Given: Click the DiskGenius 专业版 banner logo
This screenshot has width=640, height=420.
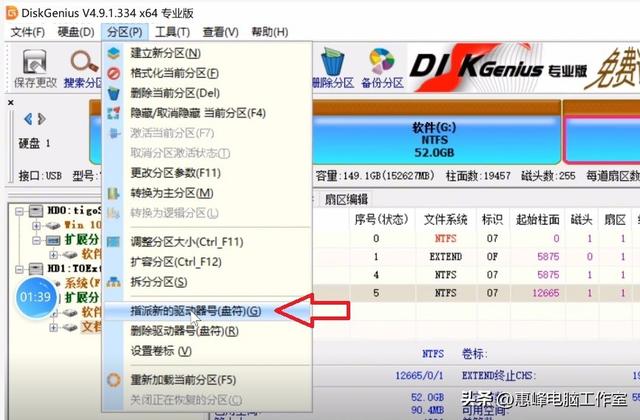Looking at the screenshot, I should [x=498, y=67].
